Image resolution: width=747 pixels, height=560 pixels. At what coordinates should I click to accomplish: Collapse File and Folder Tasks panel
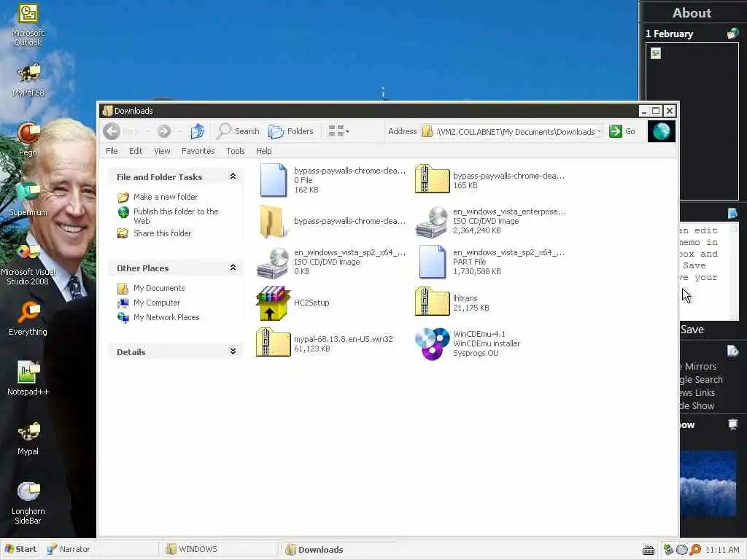(233, 176)
